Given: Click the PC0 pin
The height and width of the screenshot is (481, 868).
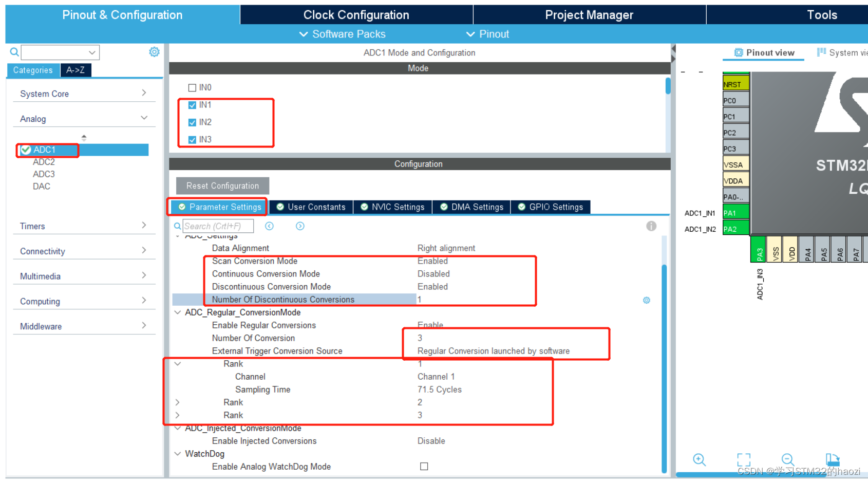Looking at the screenshot, I should [x=735, y=100].
